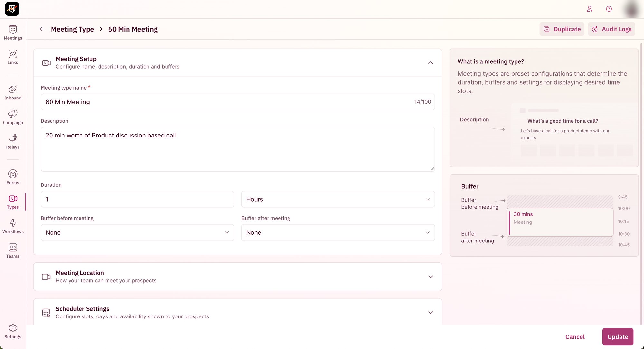The image size is (644, 349).
Task: Click the Meeting Setup section icon
Action: [x=46, y=63]
